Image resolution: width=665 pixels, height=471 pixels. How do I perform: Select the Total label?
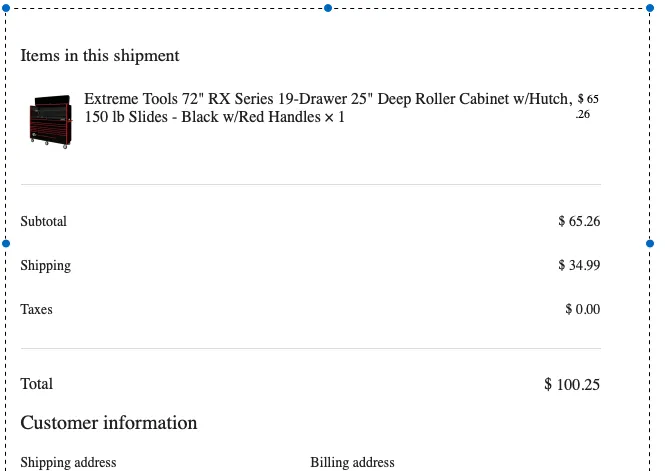click(x=36, y=384)
